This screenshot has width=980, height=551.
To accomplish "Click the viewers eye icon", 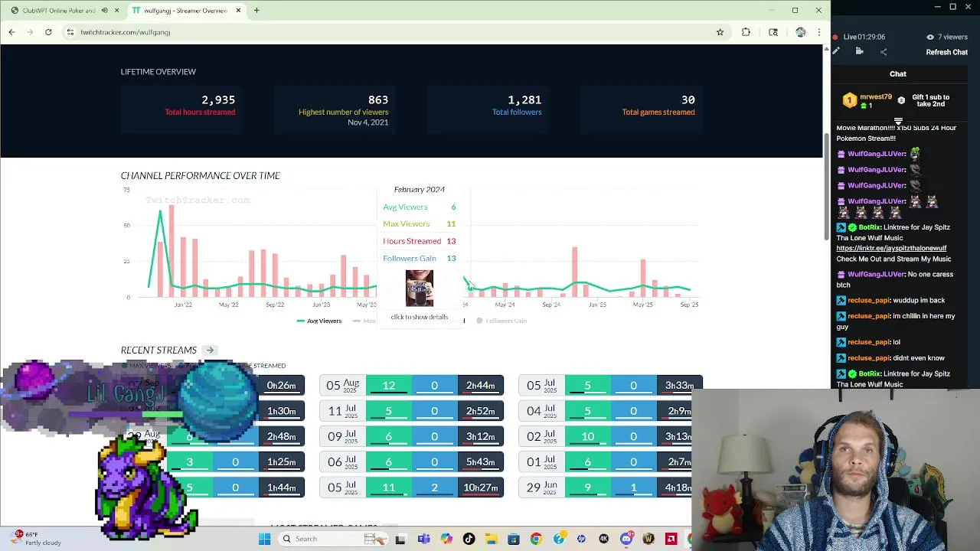I will click(x=930, y=37).
